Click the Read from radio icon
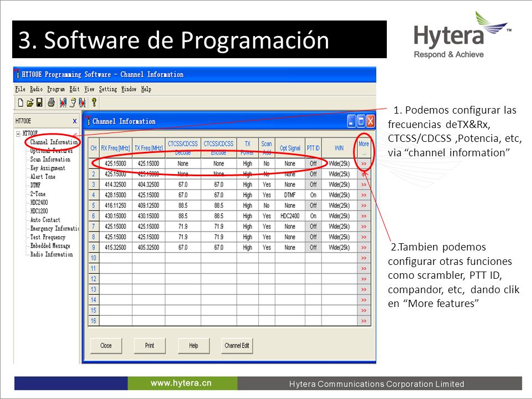The image size is (532, 399). click(63, 103)
